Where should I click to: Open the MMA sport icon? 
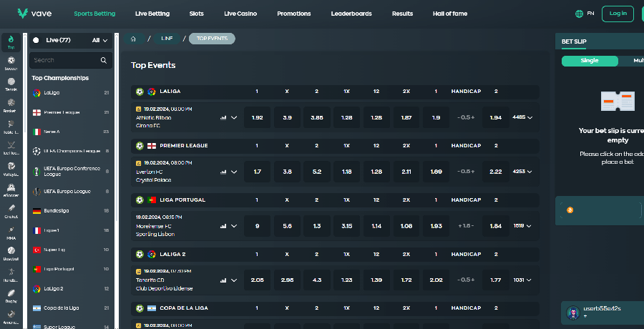pos(11,230)
